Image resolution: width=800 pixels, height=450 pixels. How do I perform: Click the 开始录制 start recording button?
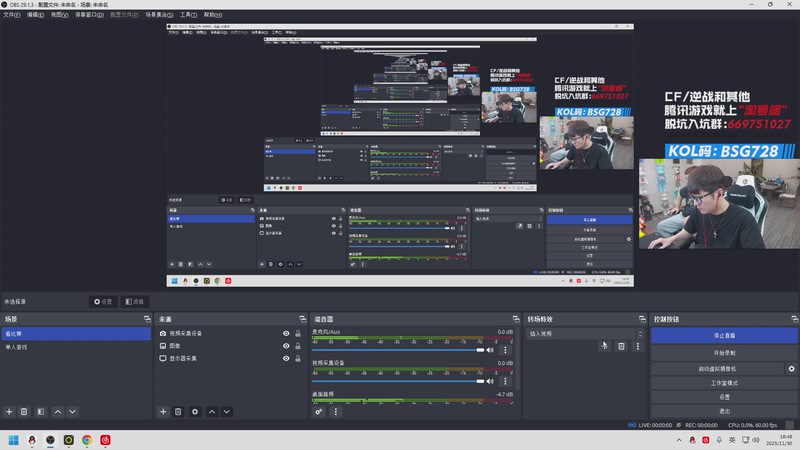(x=724, y=353)
